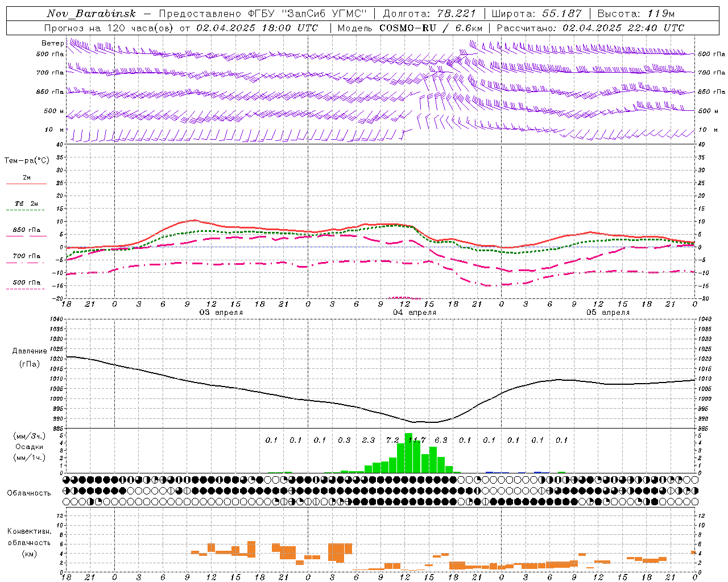Click the 6.3 precipitation total value
728x582 pixels.
coord(441,440)
